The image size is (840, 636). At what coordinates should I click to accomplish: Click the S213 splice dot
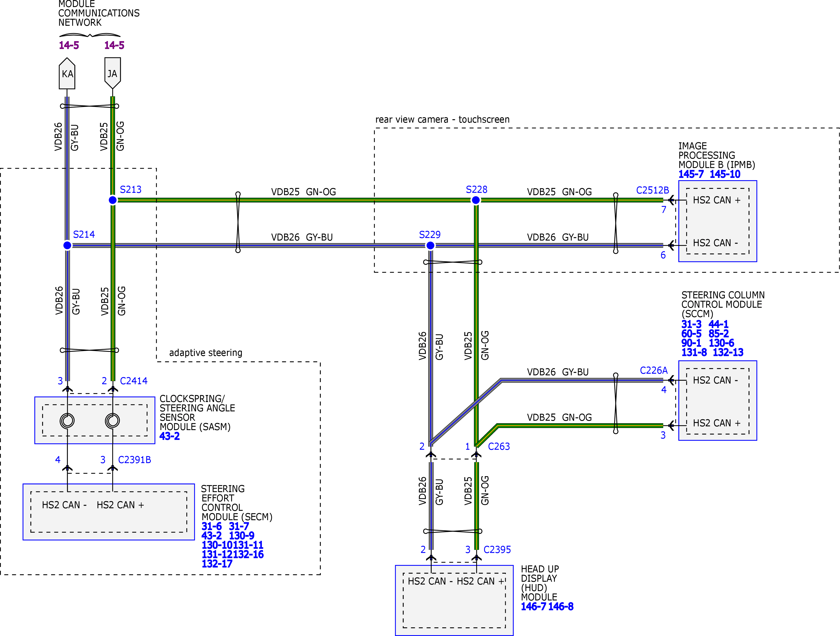[x=113, y=200]
